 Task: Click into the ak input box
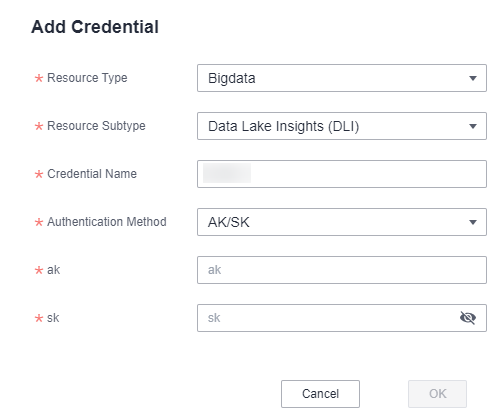342,270
